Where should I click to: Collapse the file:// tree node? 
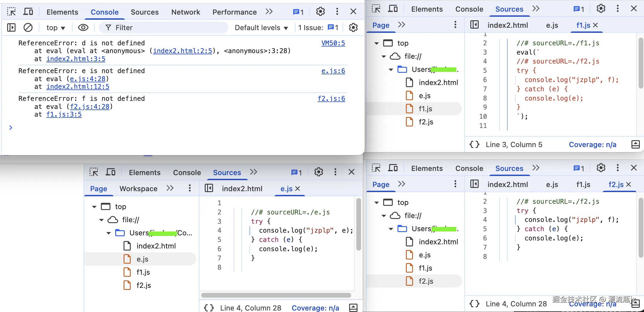coord(383,56)
